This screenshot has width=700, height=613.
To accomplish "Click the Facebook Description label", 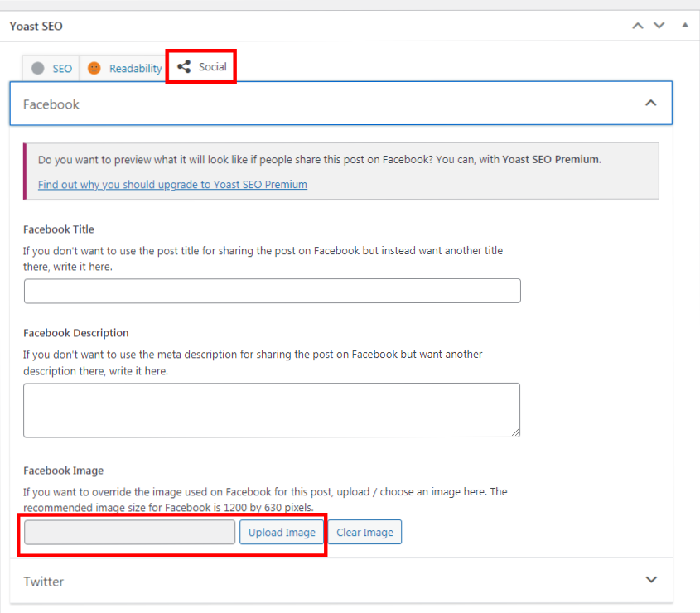I will [76, 333].
